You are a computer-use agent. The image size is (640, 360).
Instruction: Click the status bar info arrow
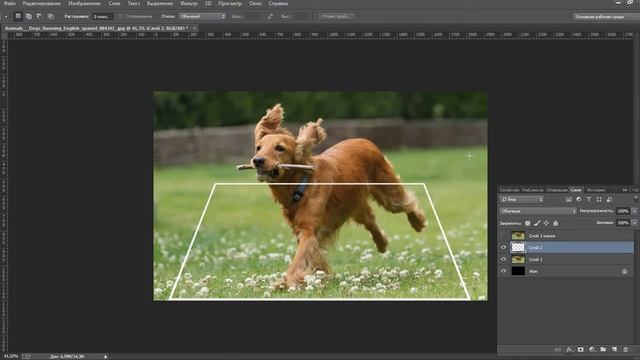pyautogui.click(x=106, y=356)
